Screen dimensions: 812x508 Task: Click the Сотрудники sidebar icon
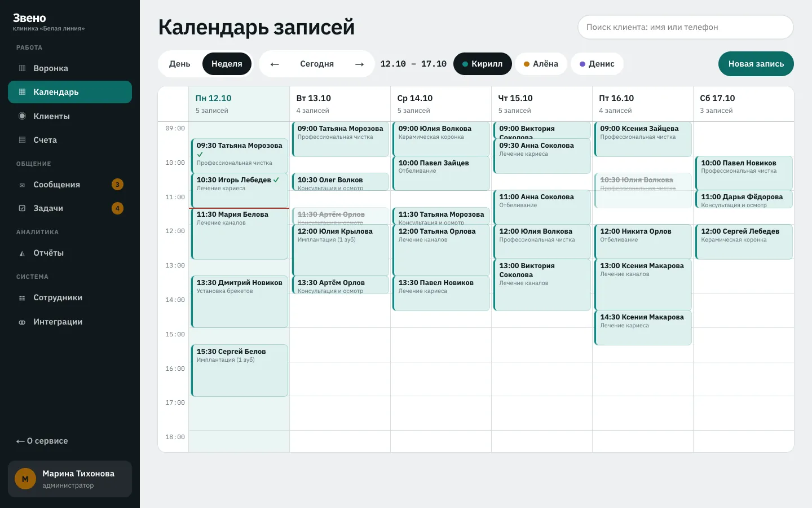[x=22, y=297]
